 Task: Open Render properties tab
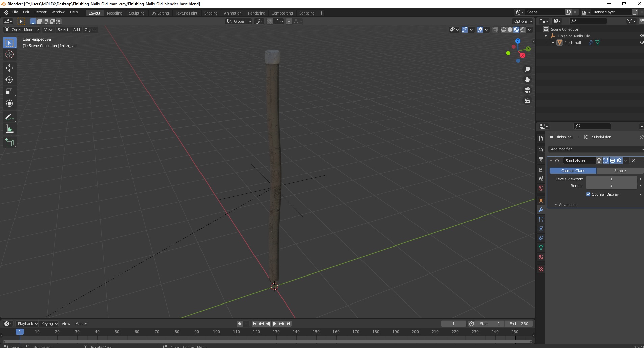(x=541, y=150)
